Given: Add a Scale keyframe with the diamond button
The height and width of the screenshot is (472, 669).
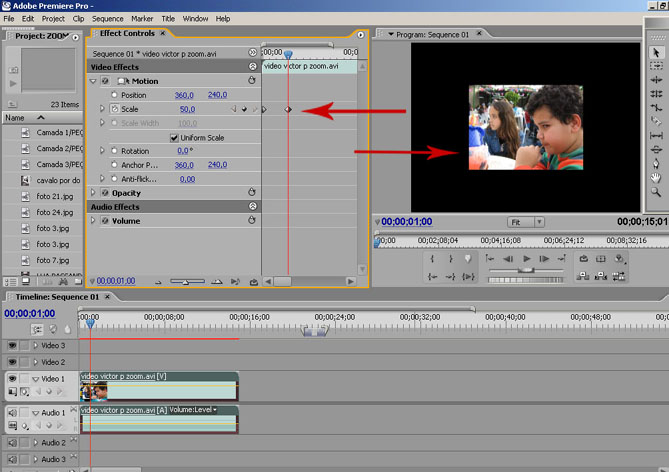Looking at the screenshot, I should point(243,109).
